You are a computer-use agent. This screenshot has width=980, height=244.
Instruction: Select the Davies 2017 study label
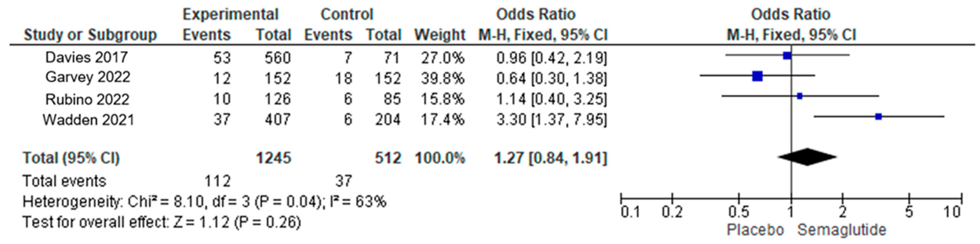coord(86,57)
